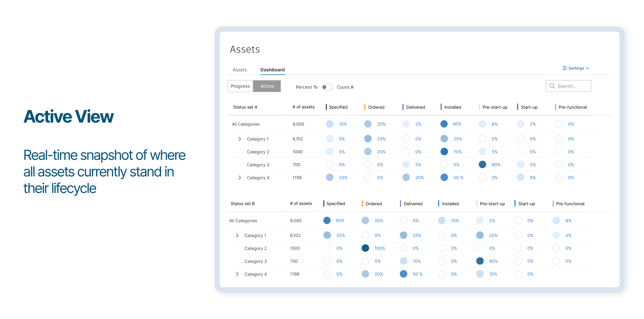Switch to Progress view
Image resolution: width=644 pixels, height=319 pixels.
[x=240, y=86]
